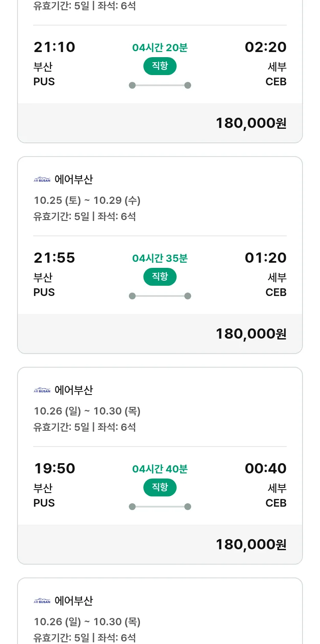Tap route line under the 04시간 20분 flight
Image resolution: width=320 pixels, height=644 pixels.
(160, 85)
